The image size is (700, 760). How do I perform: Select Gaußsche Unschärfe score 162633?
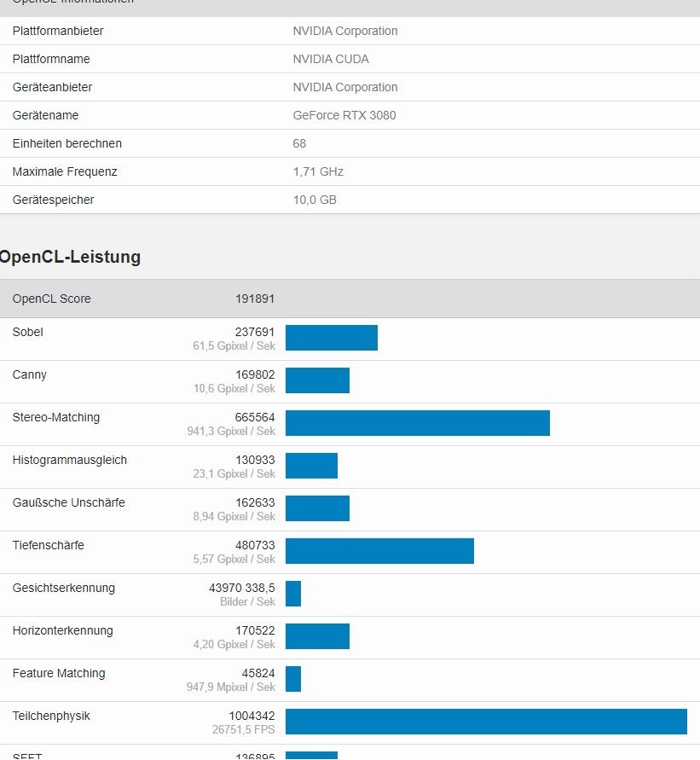tap(255, 502)
